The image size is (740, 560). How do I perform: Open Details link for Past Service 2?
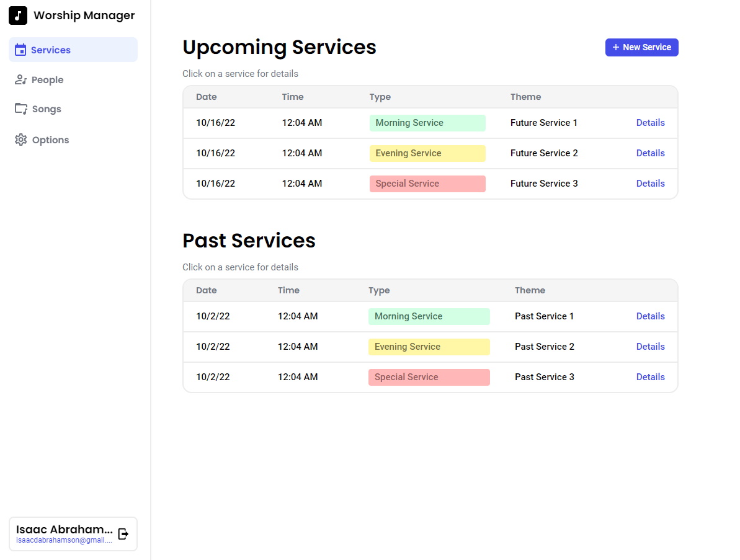point(650,347)
